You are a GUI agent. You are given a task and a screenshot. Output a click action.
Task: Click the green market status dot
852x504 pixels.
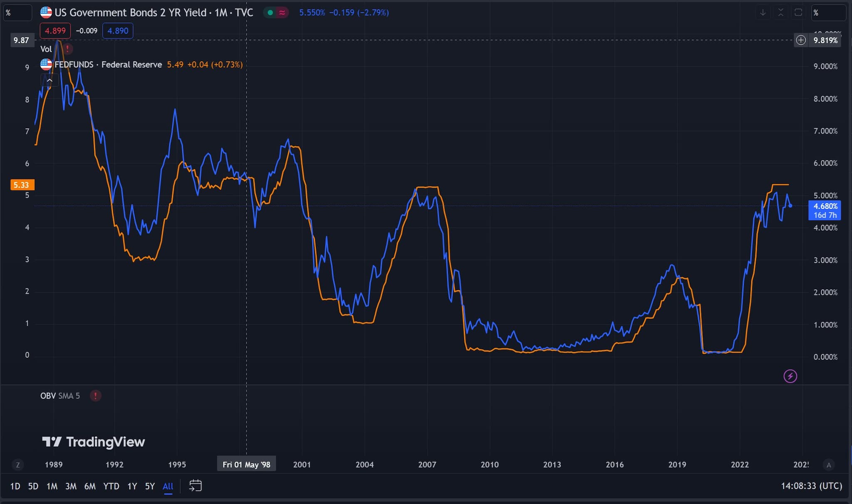tap(270, 12)
